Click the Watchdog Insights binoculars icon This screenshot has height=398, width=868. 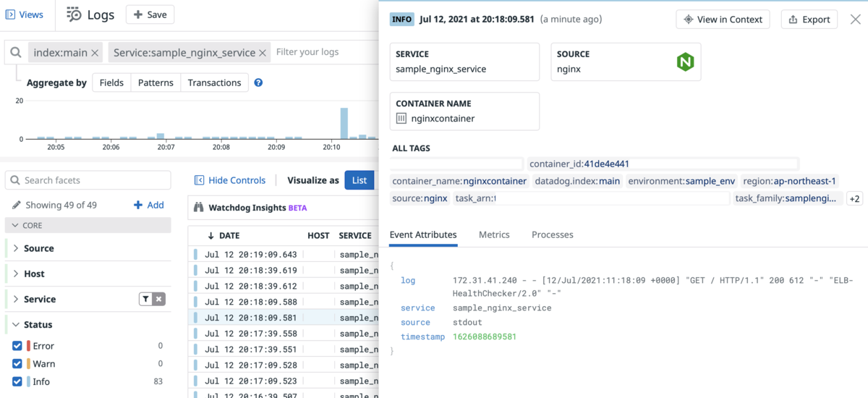199,208
